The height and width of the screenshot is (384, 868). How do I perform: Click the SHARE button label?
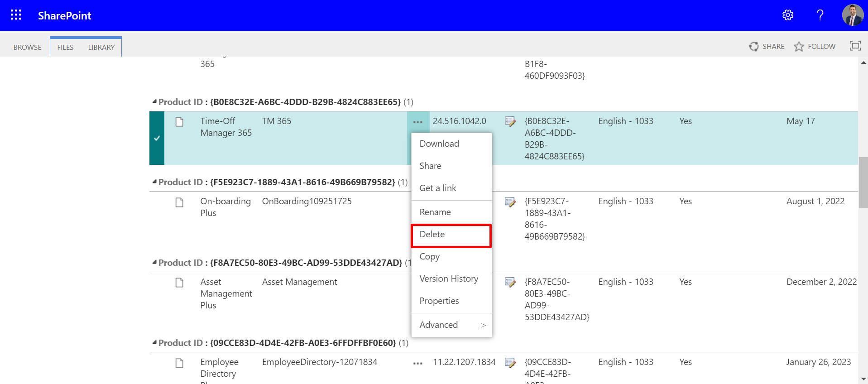(x=773, y=46)
